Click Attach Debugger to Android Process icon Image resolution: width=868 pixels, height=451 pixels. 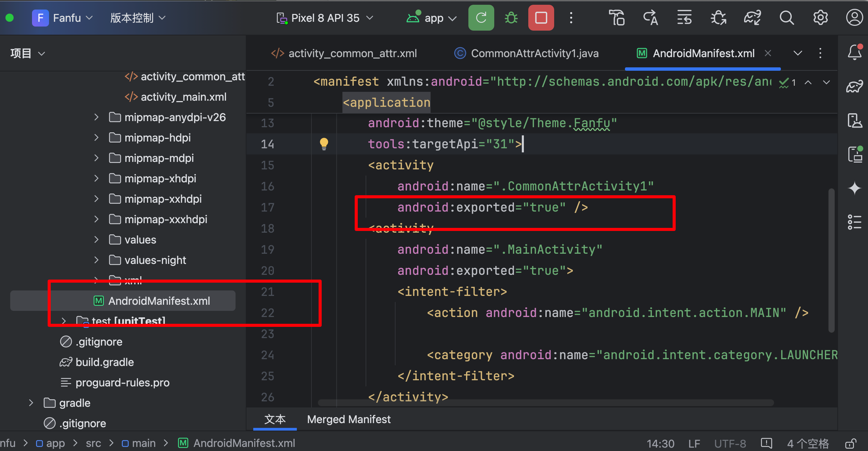[x=718, y=18]
